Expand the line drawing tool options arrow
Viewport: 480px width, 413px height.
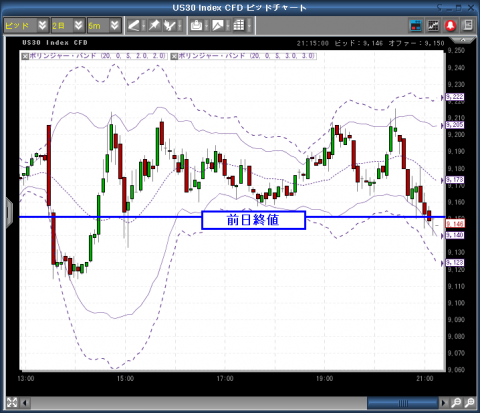tap(144, 26)
